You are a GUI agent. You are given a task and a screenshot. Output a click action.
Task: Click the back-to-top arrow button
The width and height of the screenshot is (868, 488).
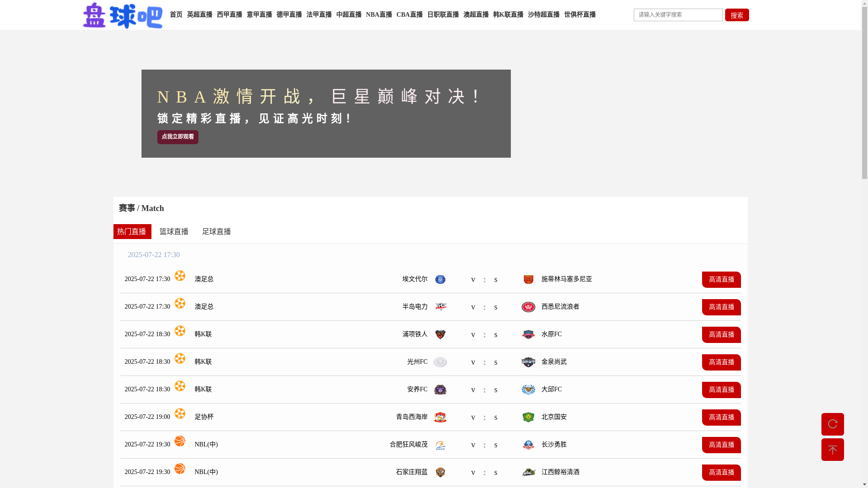click(x=832, y=450)
